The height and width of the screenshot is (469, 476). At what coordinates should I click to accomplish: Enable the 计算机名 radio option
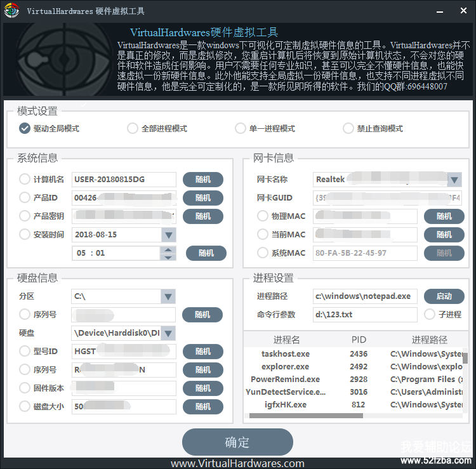click(x=25, y=179)
